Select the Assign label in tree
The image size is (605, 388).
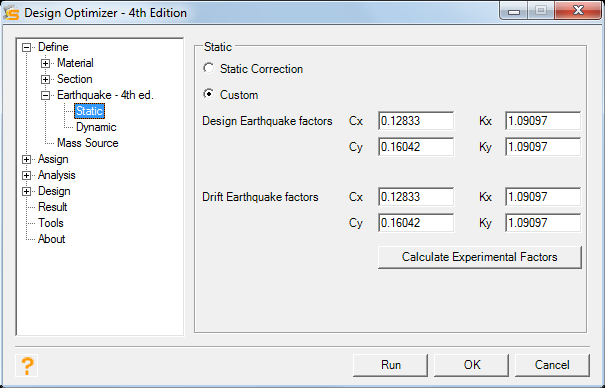tap(53, 159)
